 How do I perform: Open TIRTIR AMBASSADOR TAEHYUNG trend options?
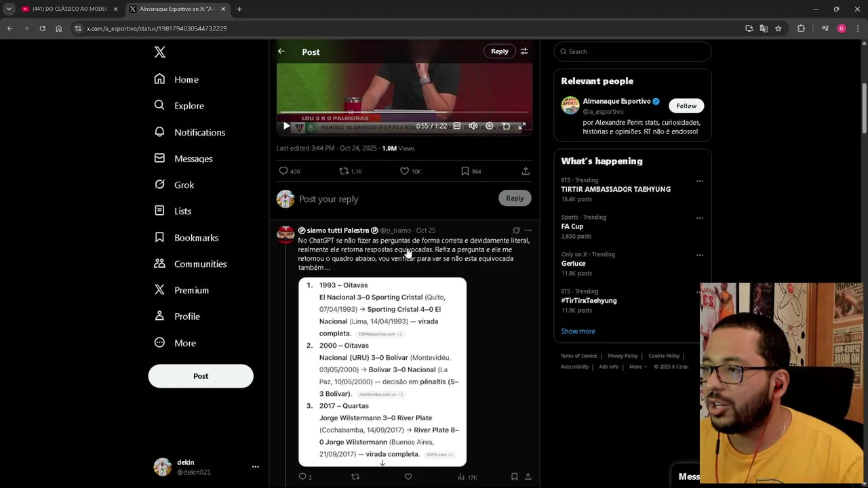[700, 181]
